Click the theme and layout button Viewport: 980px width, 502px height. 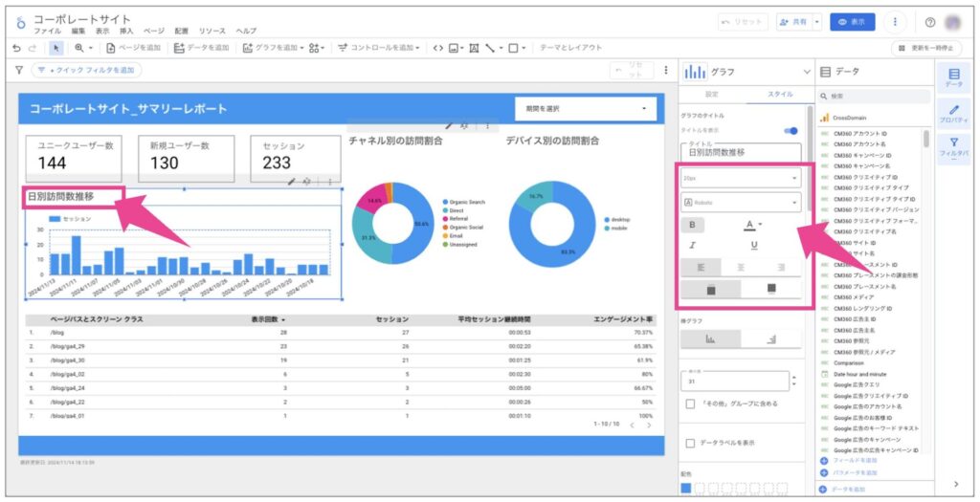tap(570, 48)
